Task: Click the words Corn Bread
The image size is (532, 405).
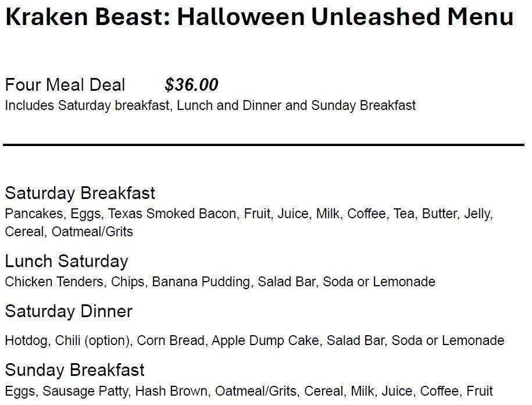Action: pyautogui.click(x=170, y=340)
